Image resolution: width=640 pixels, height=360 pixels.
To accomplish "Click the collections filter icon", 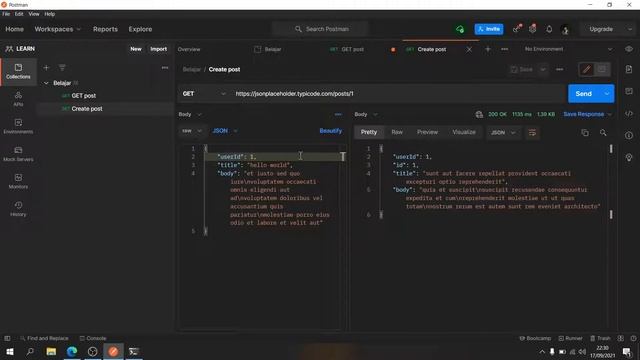I will [x=62, y=68].
